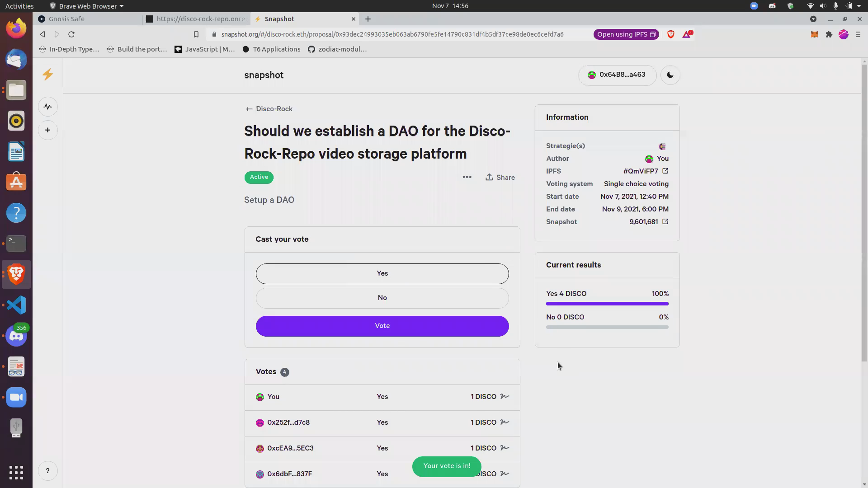This screenshot has height=488, width=868.
Task: Open Zoom from the dock
Action: [16, 397]
